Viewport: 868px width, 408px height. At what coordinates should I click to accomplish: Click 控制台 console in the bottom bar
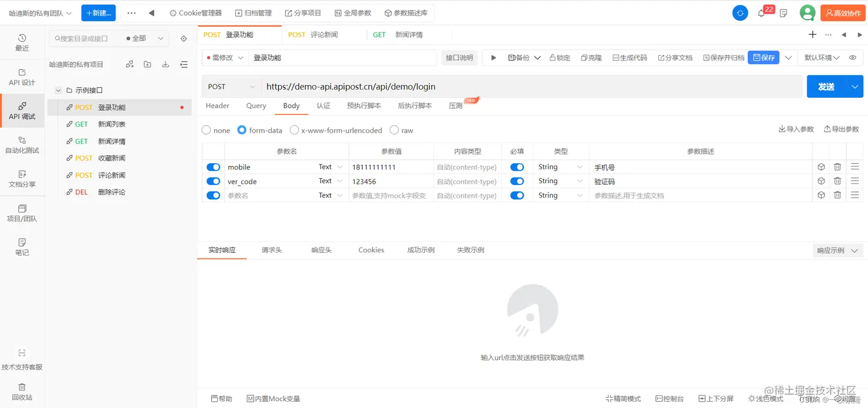click(x=669, y=398)
